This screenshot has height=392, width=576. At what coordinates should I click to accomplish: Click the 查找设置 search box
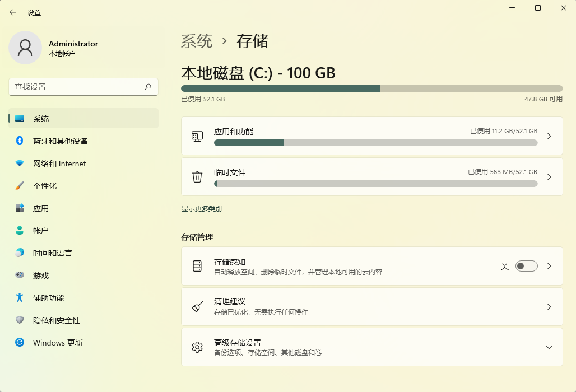[x=83, y=87]
